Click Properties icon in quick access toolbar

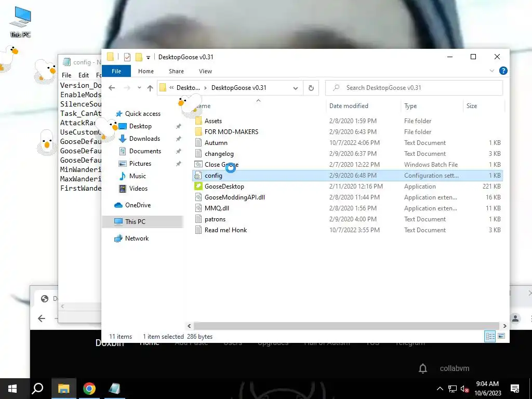coord(127,57)
